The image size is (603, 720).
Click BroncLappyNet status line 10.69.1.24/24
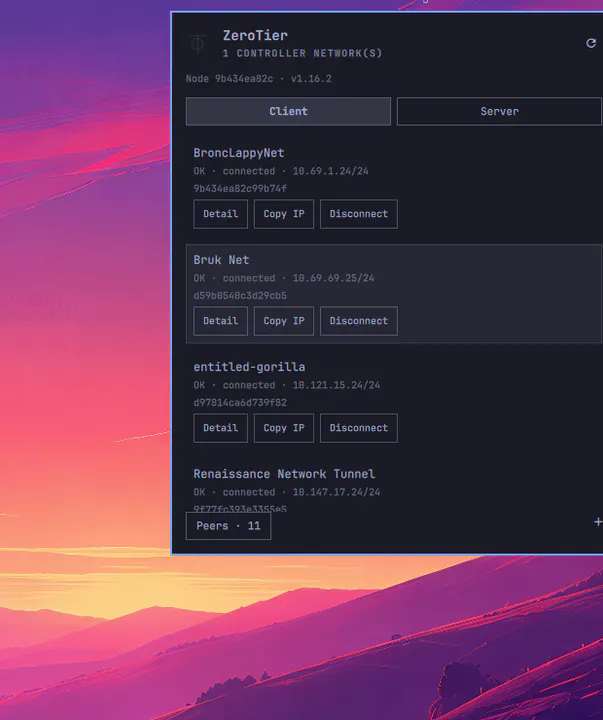click(281, 171)
